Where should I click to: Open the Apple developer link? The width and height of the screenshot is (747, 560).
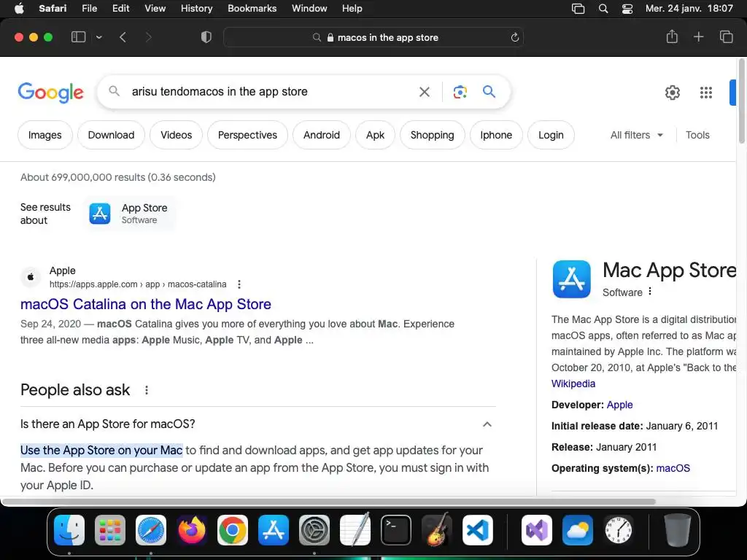click(619, 405)
